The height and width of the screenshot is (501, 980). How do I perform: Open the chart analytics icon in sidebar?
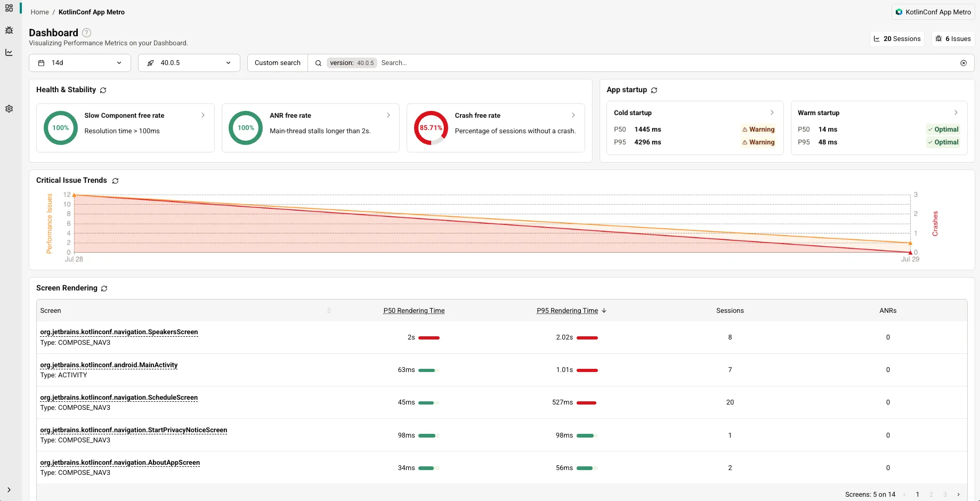(x=9, y=52)
